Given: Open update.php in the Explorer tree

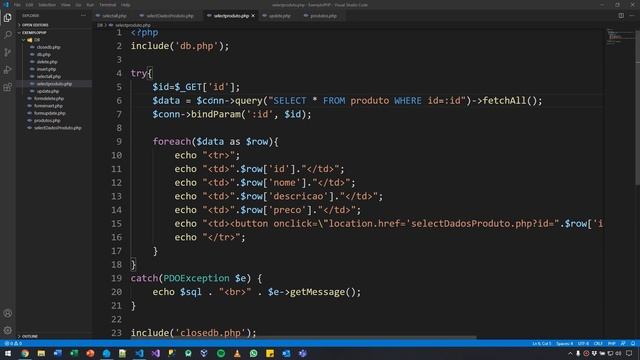Looking at the screenshot, I should coord(48,91).
